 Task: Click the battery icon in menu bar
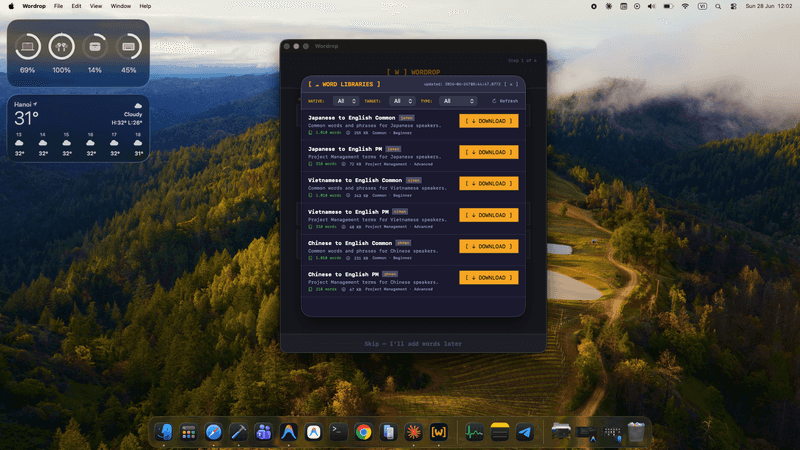(668, 6)
